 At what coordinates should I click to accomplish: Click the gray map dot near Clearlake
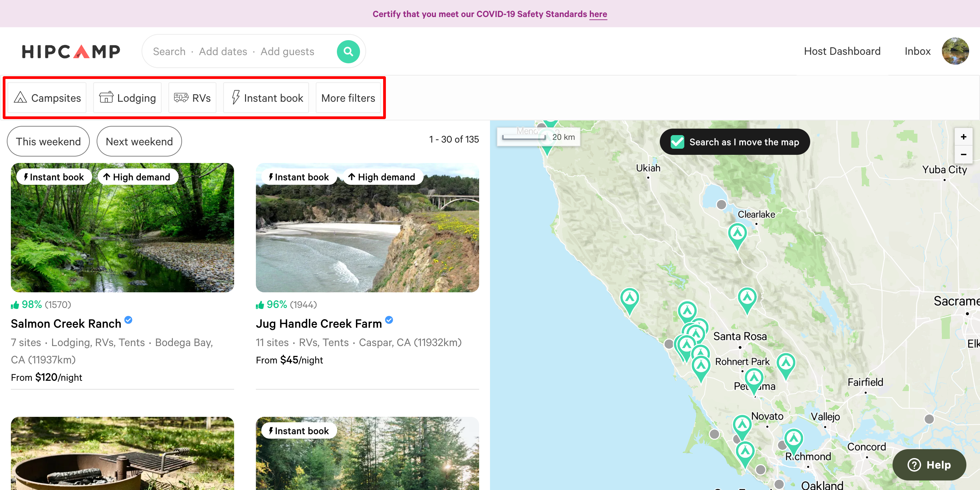[x=721, y=205]
